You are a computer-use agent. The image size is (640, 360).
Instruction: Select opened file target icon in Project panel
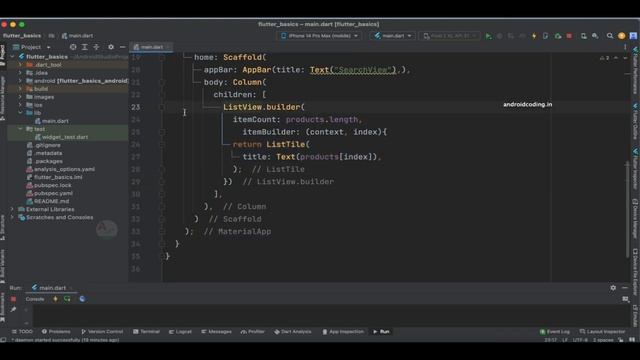pos(73,47)
